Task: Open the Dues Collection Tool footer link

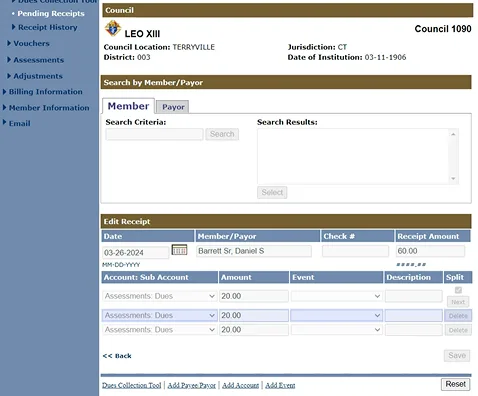Action: click(132, 385)
